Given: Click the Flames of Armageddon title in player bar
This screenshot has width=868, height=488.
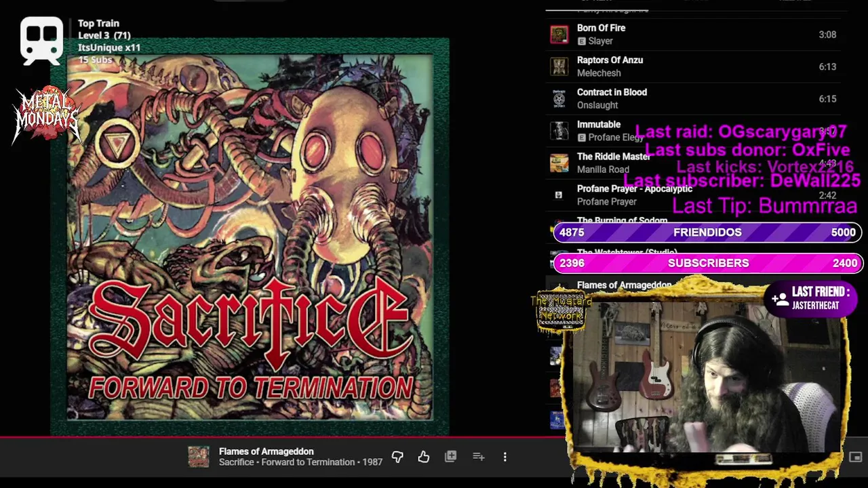Looking at the screenshot, I should tap(267, 451).
